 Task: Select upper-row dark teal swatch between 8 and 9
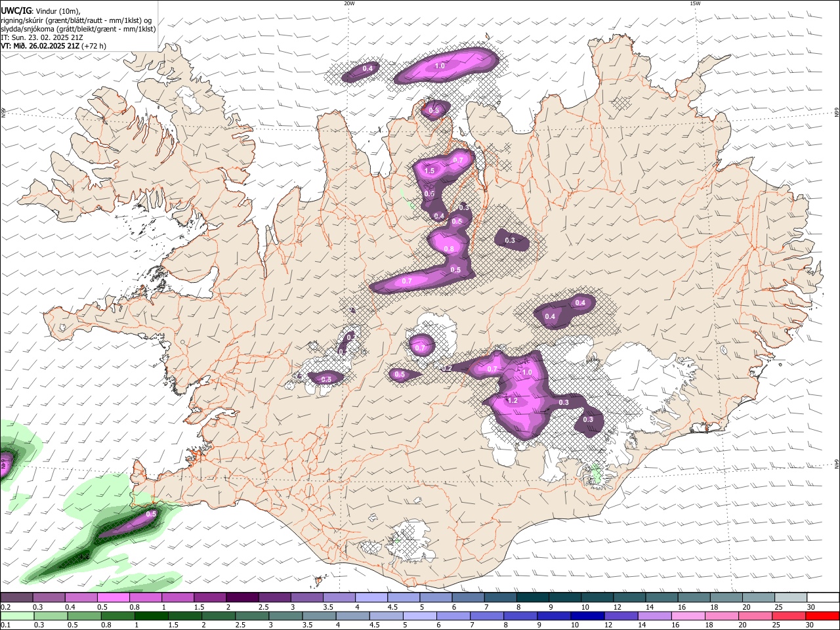(533, 598)
